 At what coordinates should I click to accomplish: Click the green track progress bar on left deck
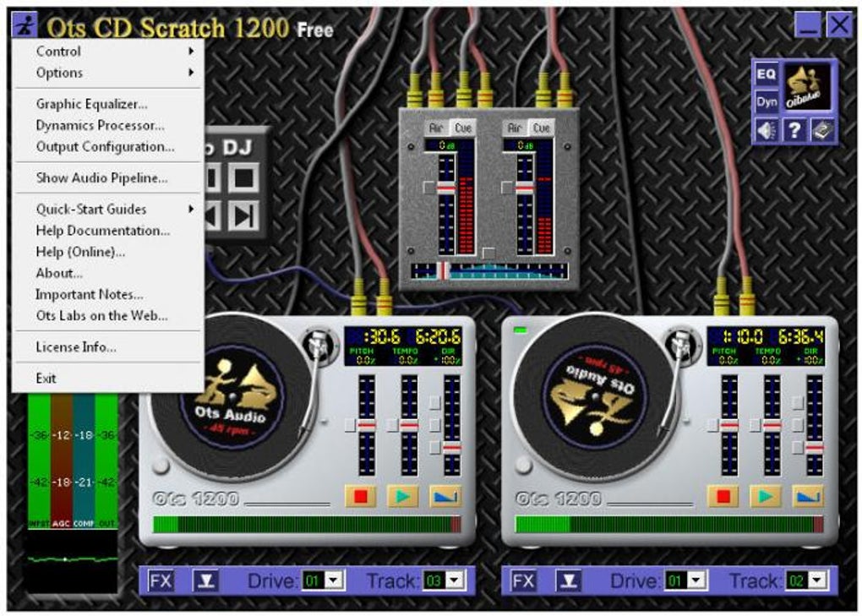pos(307,524)
